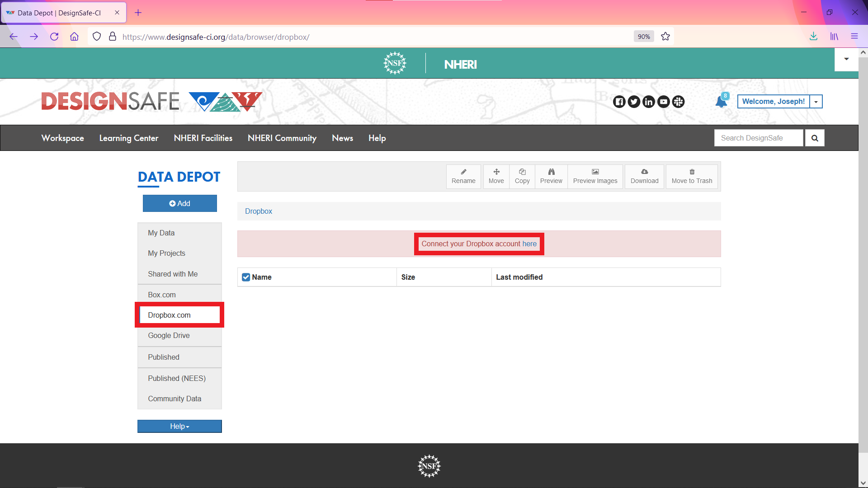This screenshot has width=868, height=488.
Task: Bookmark this page with star icon
Action: (665, 37)
